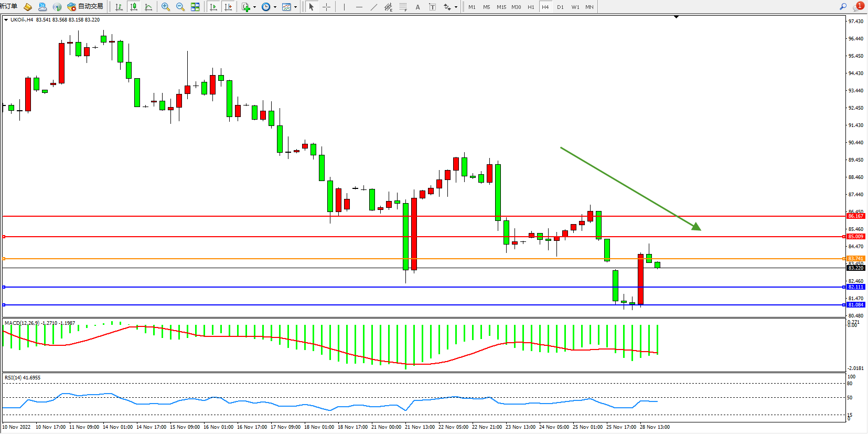Toggle Auto Trading (自动交易) button
868x434 pixels.
[x=85, y=7]
